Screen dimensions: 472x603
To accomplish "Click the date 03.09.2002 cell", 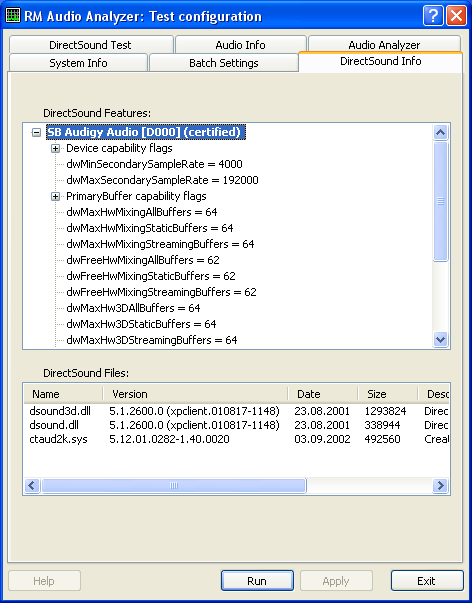I will 322,439.
